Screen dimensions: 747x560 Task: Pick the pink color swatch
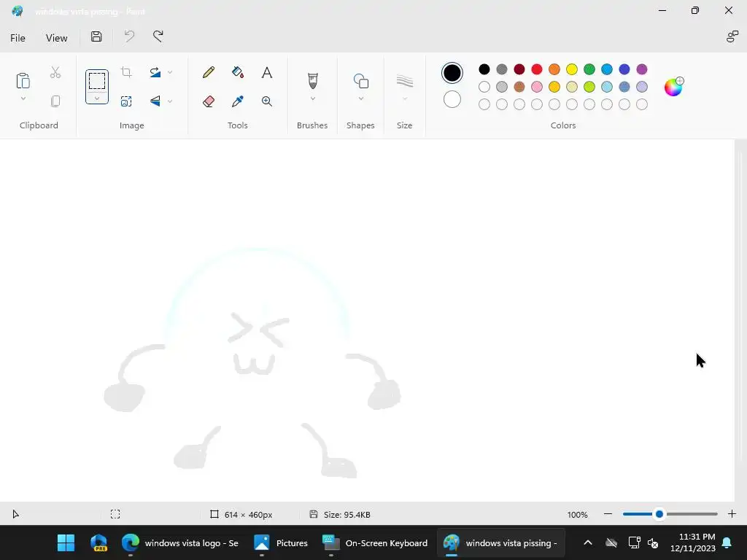pos(537,87)
